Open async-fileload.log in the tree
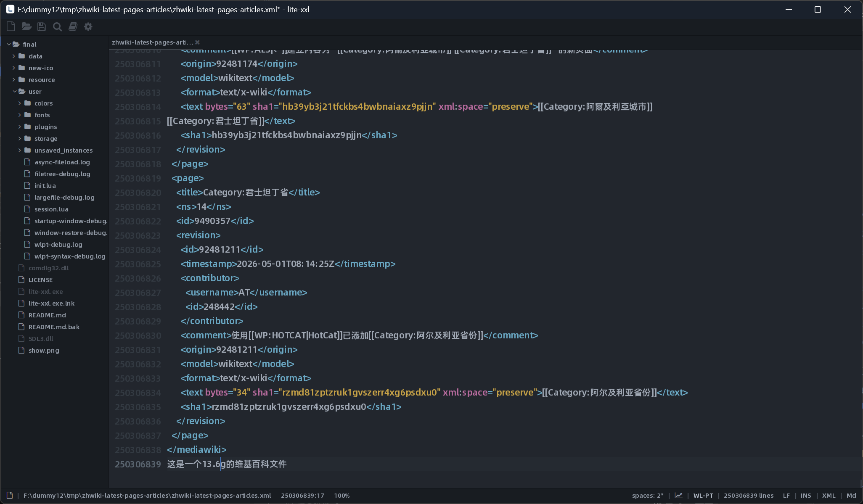This screenshot has height=504, width=863. 62,162
